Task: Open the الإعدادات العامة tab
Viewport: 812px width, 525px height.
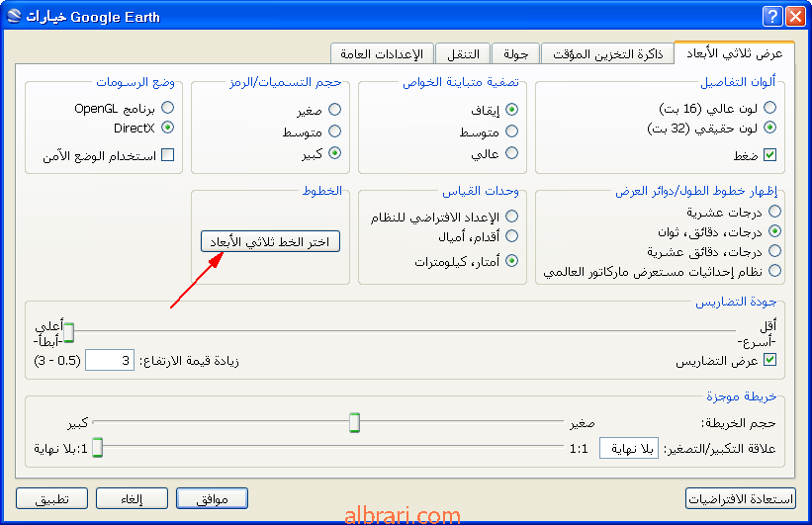Action: click(x=382, y=53)
